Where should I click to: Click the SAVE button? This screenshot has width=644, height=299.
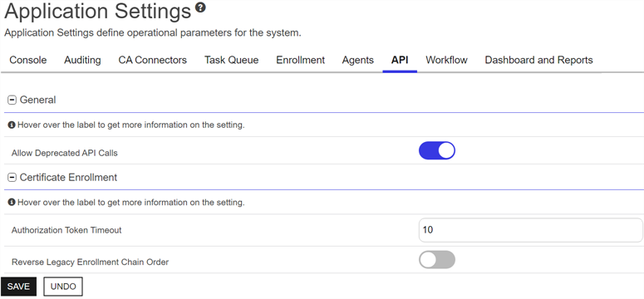[x=18, y=287]
